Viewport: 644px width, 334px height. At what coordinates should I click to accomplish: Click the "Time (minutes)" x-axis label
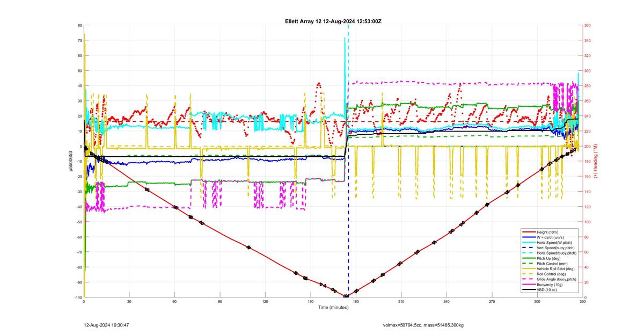pyautogui.click(x=333, y=307)
